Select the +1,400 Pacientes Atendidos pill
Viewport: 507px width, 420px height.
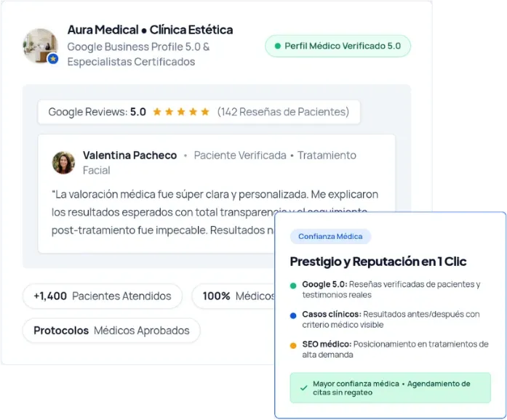pos(103,296)
